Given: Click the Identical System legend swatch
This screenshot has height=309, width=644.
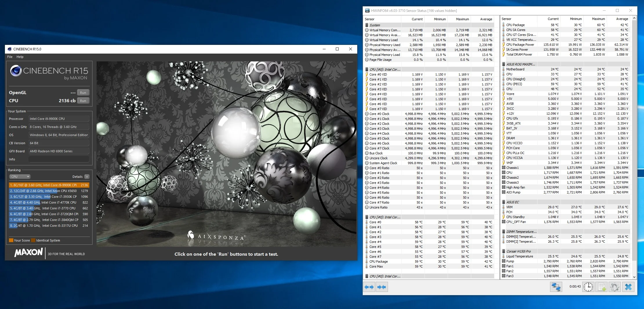Looking at the screenshot, I should click(33, 240).
